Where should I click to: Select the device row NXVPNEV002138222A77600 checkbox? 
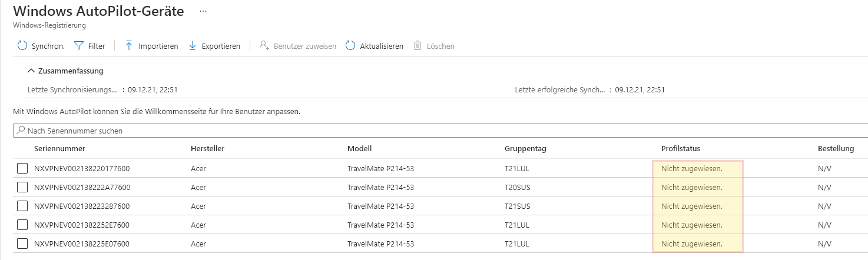tap(22, 188)
